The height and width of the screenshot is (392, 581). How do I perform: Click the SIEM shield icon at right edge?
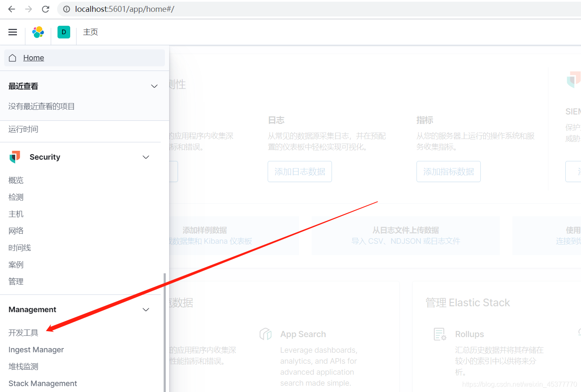click(574, 79)
